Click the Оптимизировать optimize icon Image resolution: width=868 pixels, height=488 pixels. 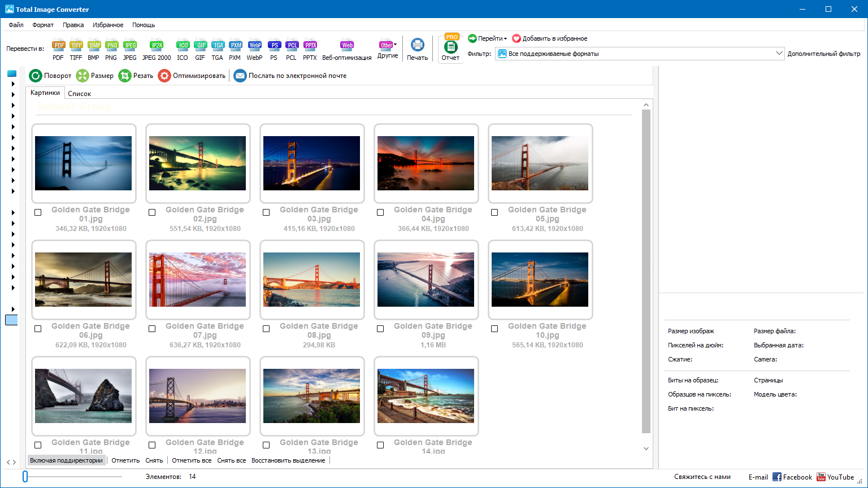(x=164, y=76)
